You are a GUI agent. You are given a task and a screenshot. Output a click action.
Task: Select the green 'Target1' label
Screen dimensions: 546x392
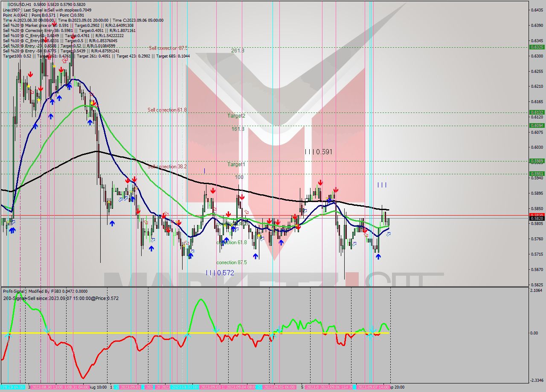236,164
